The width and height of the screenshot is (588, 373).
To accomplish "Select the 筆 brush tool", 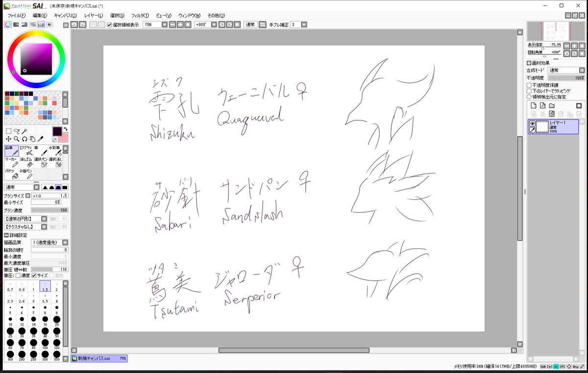I will click(x=41, y=150).
